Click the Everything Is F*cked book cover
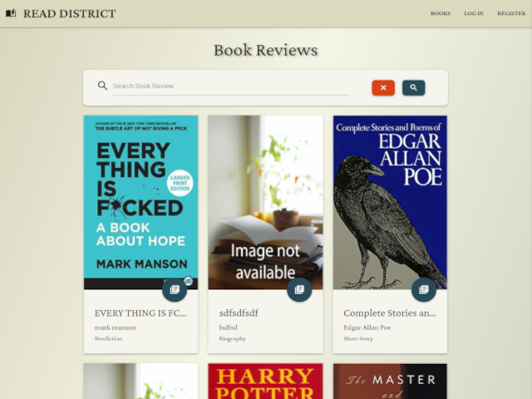Image resolution: width=532 pixels, height=399 pixels. point(140,202)
